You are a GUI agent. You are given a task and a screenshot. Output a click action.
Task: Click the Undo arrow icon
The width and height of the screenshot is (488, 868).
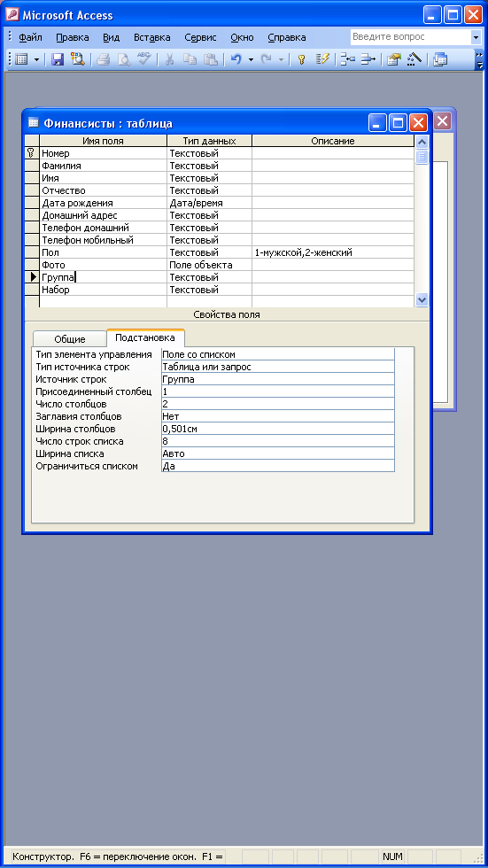pyautogui.click(x=236, y=59)
